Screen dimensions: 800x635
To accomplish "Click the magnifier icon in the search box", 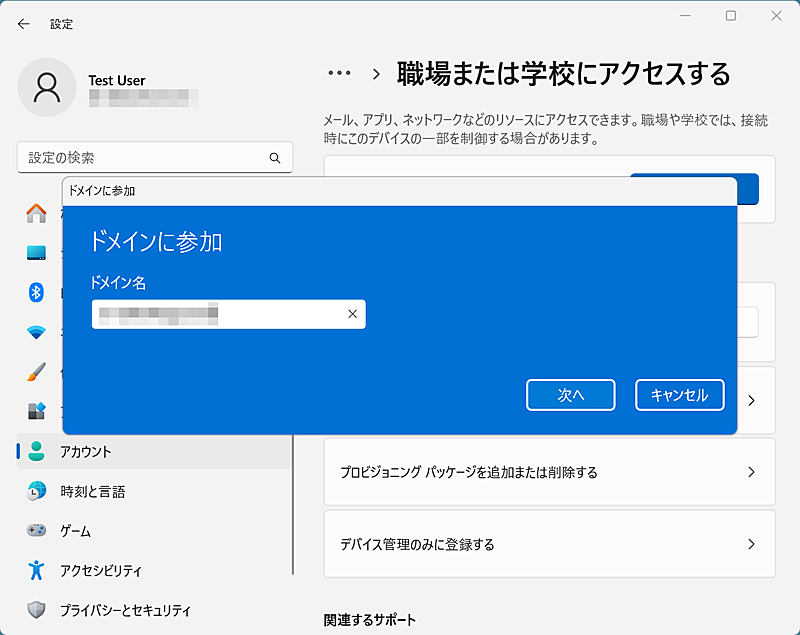I will [x=274, y=157].
